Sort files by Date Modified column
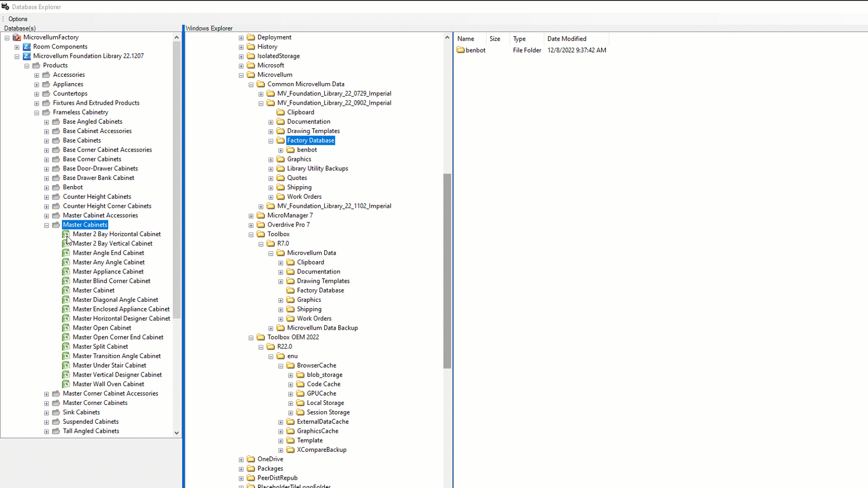 click(x=566, y=39)
